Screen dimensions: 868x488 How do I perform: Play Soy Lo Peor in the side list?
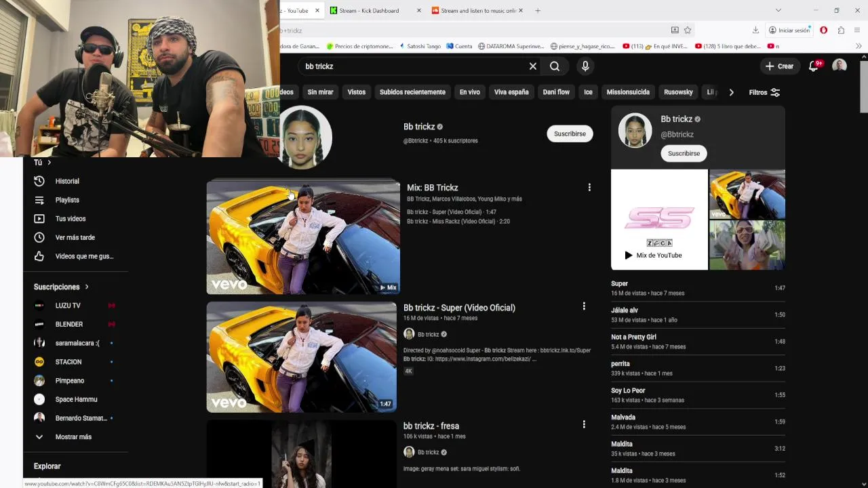pos(698,395)
